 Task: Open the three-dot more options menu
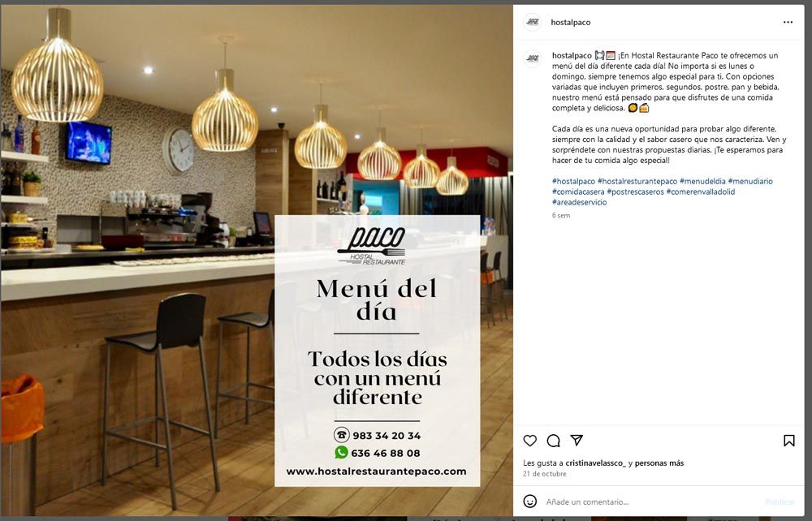click(788, 22)
